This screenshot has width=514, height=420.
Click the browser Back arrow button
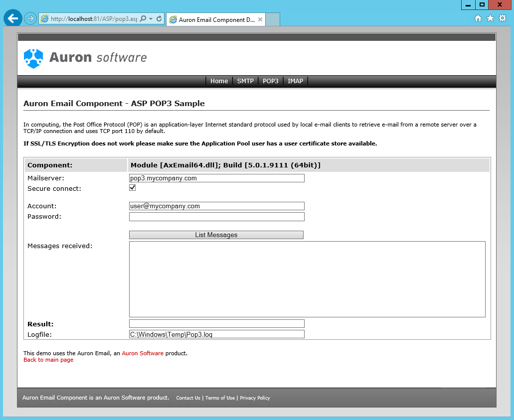(x=12, y=18)
